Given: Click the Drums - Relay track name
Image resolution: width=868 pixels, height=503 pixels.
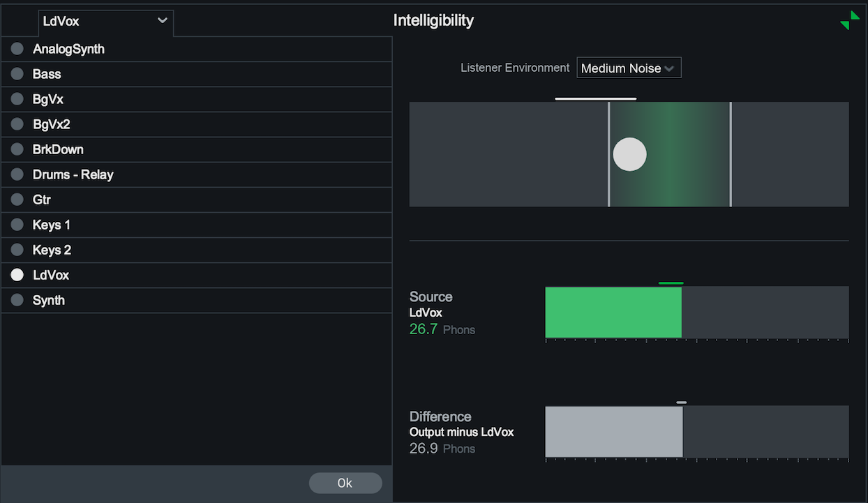Looking at the screenshot, I should coord(73,174).
